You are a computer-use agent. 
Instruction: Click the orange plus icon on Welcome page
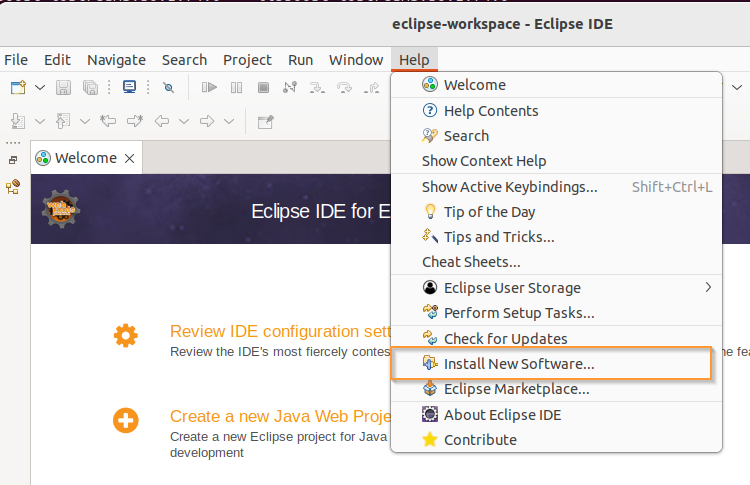point(126,420)
